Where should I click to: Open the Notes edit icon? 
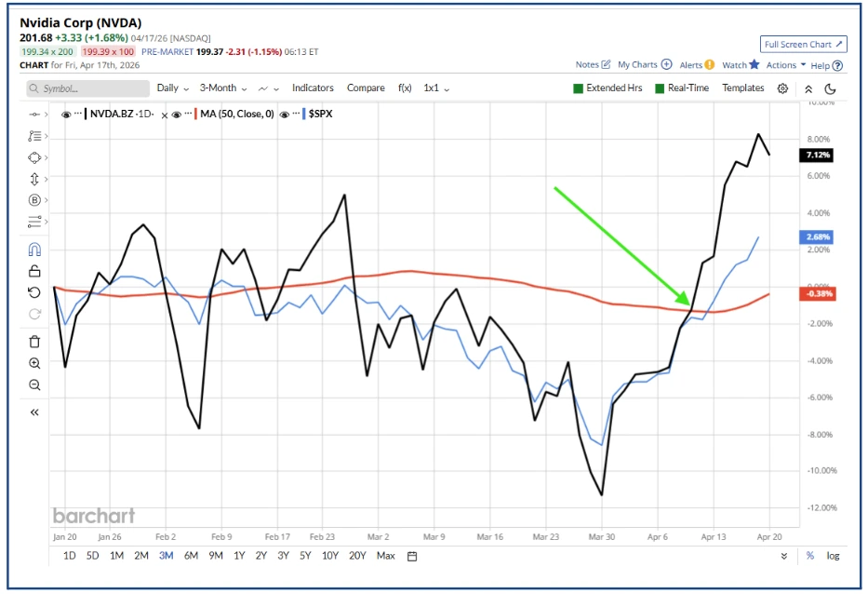click(606, 64)
